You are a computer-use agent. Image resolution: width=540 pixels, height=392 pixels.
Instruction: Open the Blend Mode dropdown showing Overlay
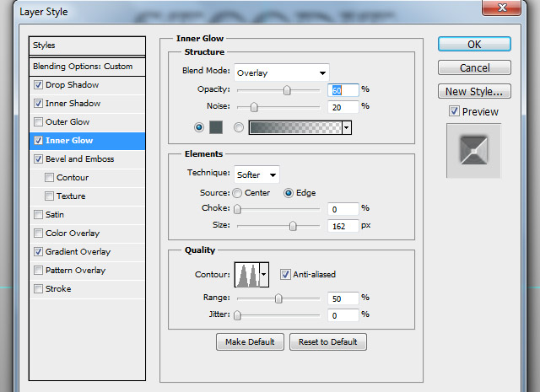pos(282,72)
